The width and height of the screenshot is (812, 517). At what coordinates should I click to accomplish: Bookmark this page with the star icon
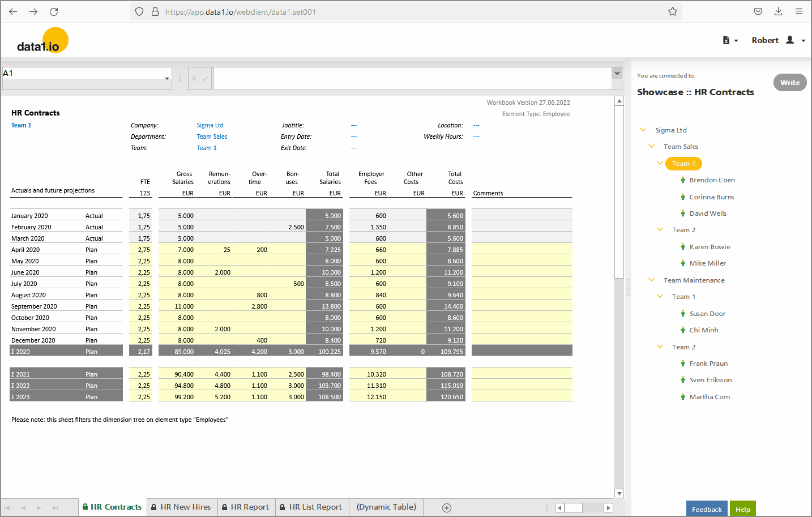[672, 11]
